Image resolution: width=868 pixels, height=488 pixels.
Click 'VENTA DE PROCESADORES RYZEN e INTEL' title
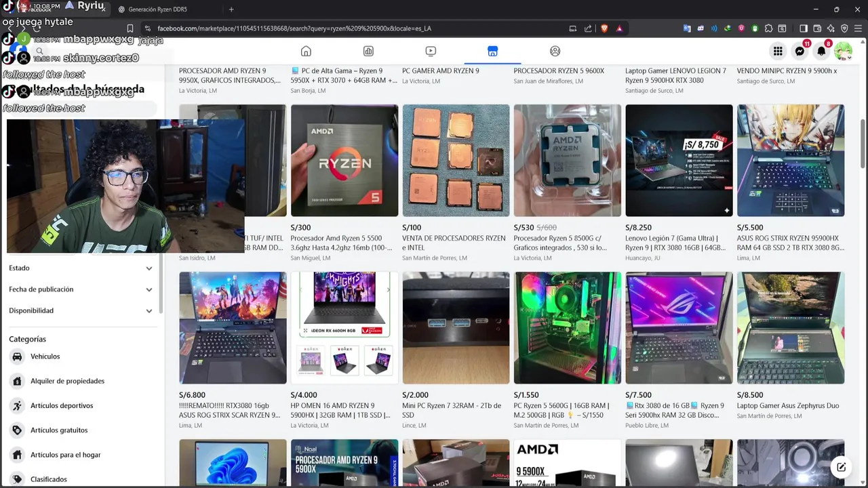coord(454,243)
